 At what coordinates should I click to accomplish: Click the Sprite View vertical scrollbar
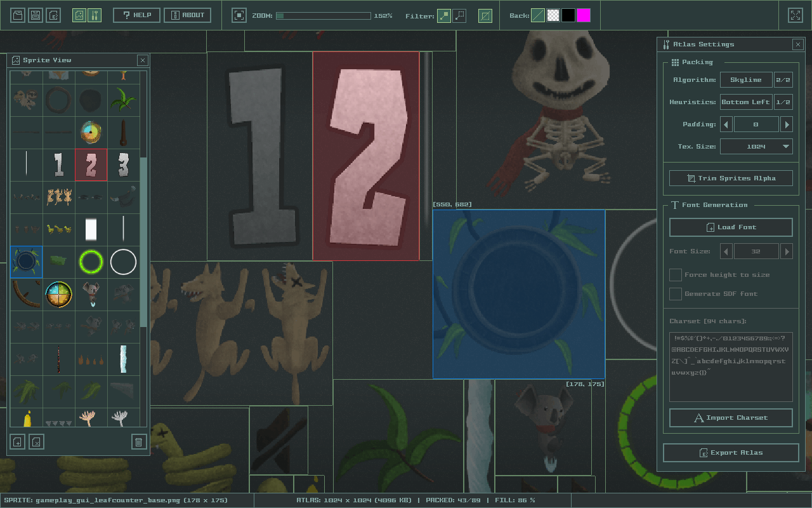(x=144, y=243)
